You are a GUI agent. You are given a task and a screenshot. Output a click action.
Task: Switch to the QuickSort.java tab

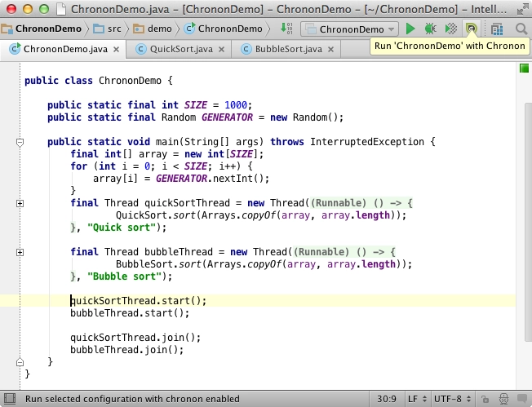181,49
